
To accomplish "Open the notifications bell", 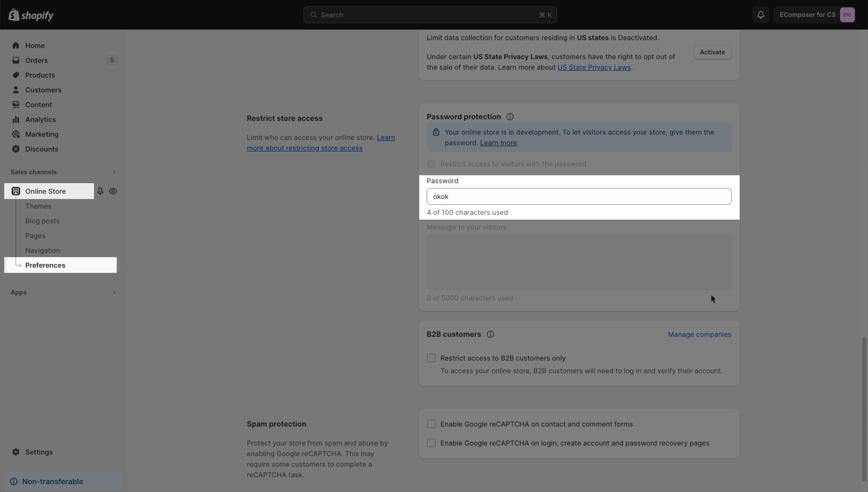I will [x=761, y=15].
